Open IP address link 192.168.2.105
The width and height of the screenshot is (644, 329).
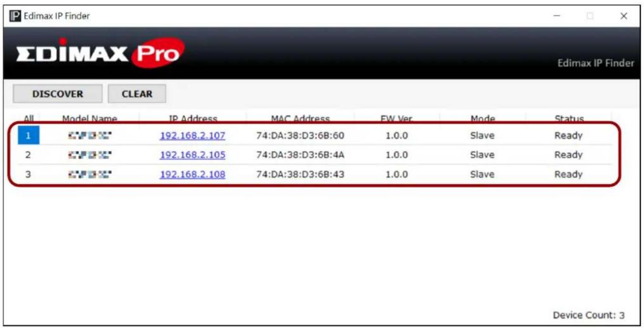tap(193, 155)
